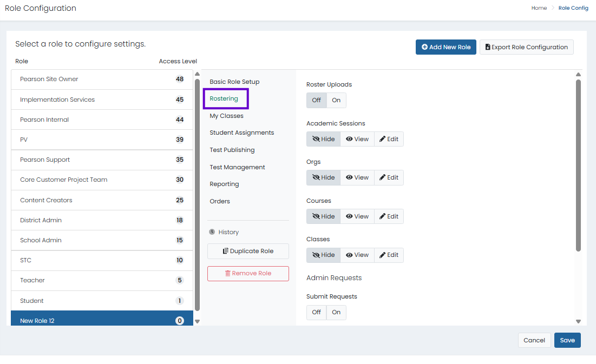
Task: Set Orgs to Edit
Action: click(x=389, y=177)
